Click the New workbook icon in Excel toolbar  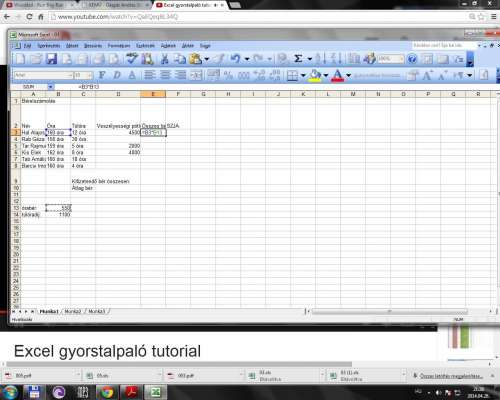pos(20,59)
